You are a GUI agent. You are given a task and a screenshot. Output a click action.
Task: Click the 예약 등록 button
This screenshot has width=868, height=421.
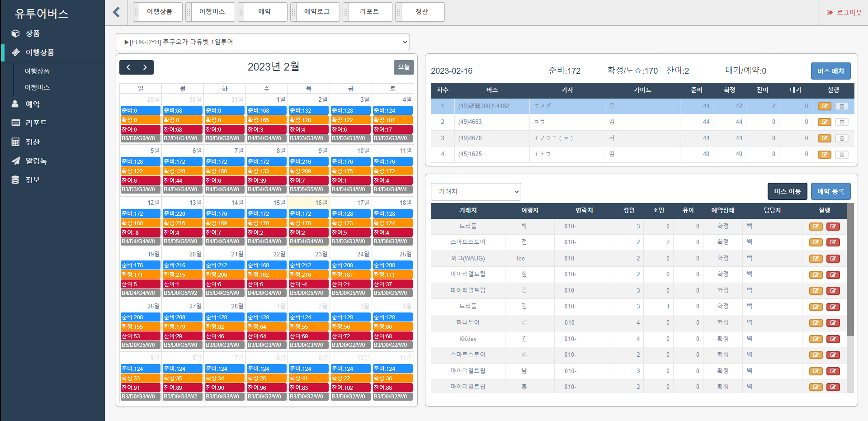point(830,191)
